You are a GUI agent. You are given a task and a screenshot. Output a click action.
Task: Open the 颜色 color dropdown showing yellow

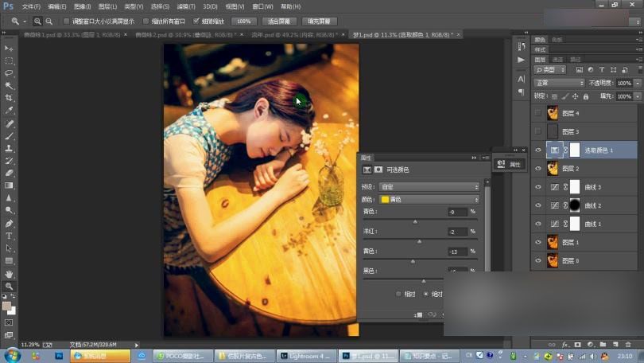click(429, 199)
